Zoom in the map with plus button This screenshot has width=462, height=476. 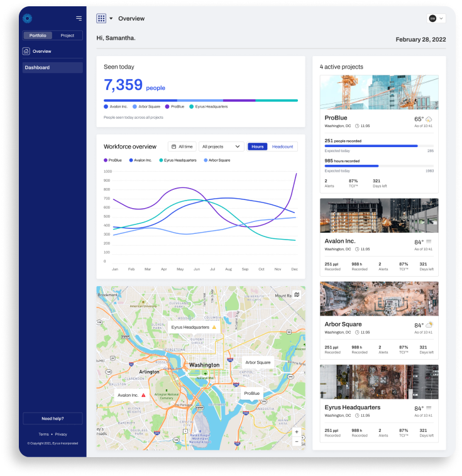coord(297,432)
